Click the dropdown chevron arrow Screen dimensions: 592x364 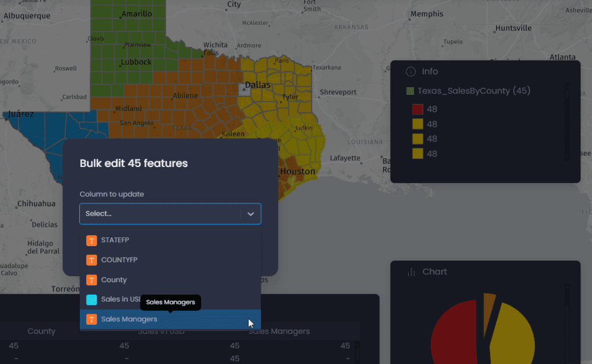click(251, 214)
